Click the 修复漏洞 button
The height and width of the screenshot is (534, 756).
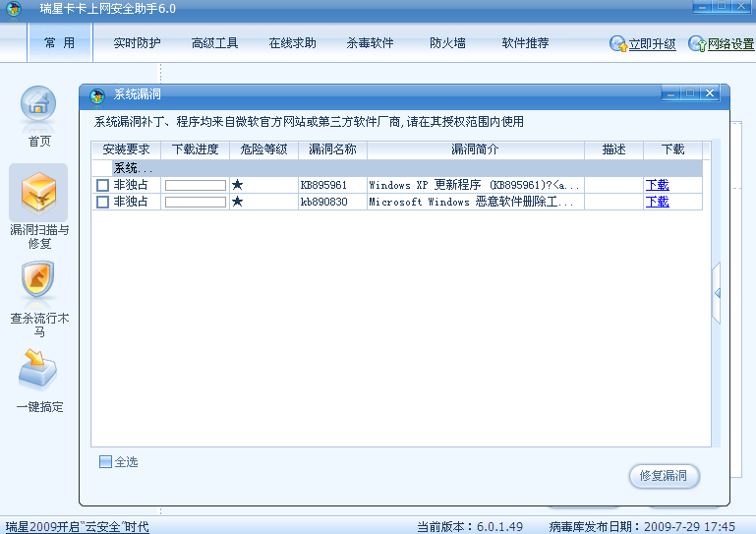point(664,476)
